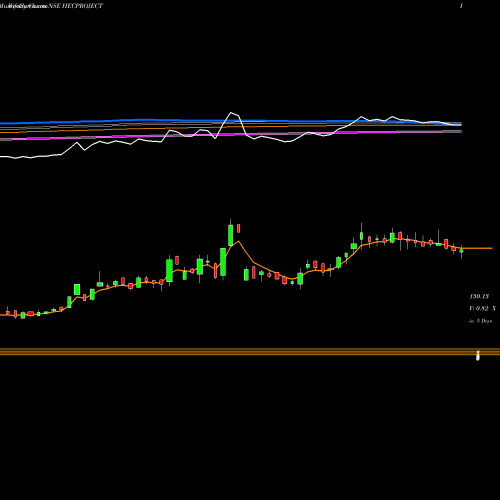
Task: Click the NSE HECPROJECT chart title
Action: [76, 6]
